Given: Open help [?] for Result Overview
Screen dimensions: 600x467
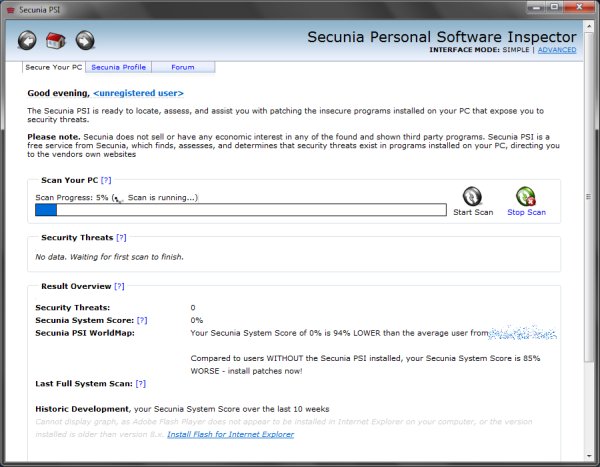Looking at the screenshot, I should (x=119, y=286).
